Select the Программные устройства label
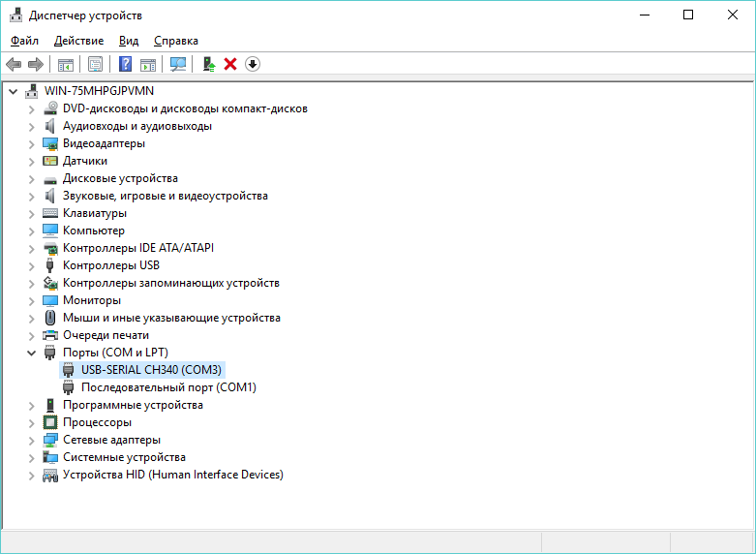756x554 pixels. point(133,405)
